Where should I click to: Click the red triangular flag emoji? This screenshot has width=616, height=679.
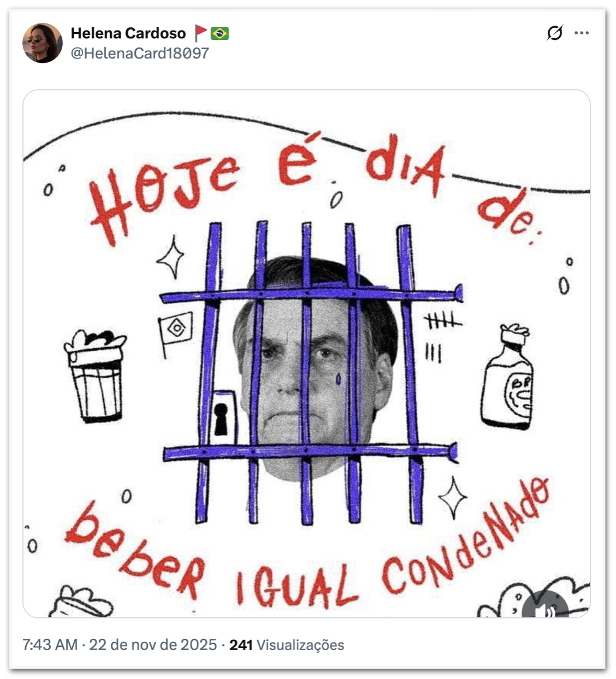click(201, 33)
